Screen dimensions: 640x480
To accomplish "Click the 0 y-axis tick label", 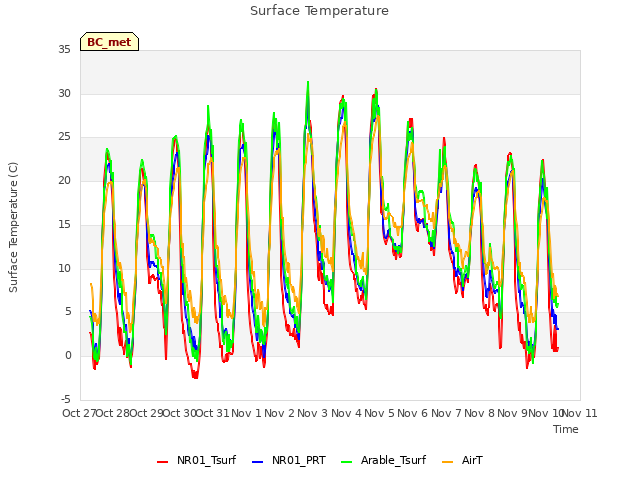I will coord(68,356).
